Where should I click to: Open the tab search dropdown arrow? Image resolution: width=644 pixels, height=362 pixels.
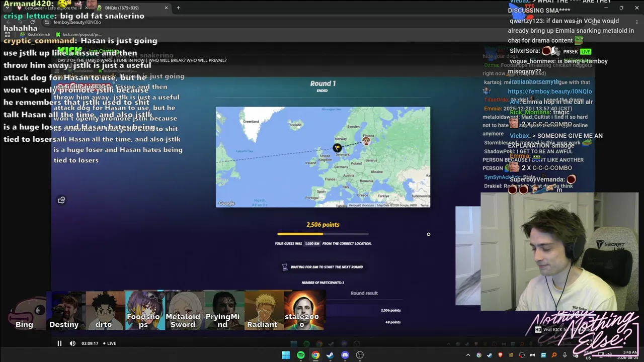click(x=7, y=8)
